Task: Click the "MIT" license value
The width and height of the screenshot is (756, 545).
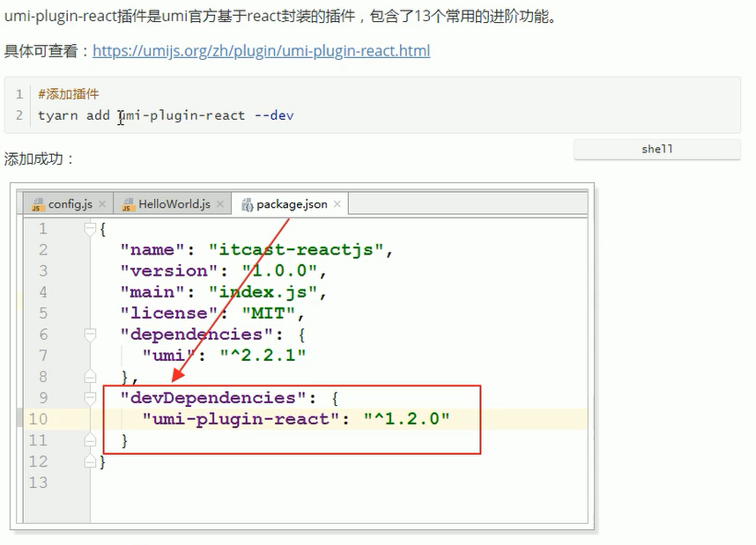Action: coord(269,313)
